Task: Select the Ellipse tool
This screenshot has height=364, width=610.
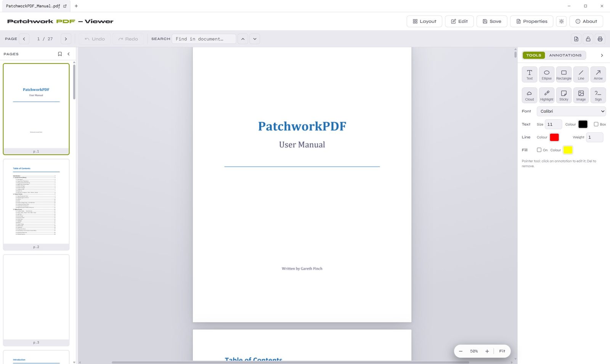Action: tap(547, 74)
